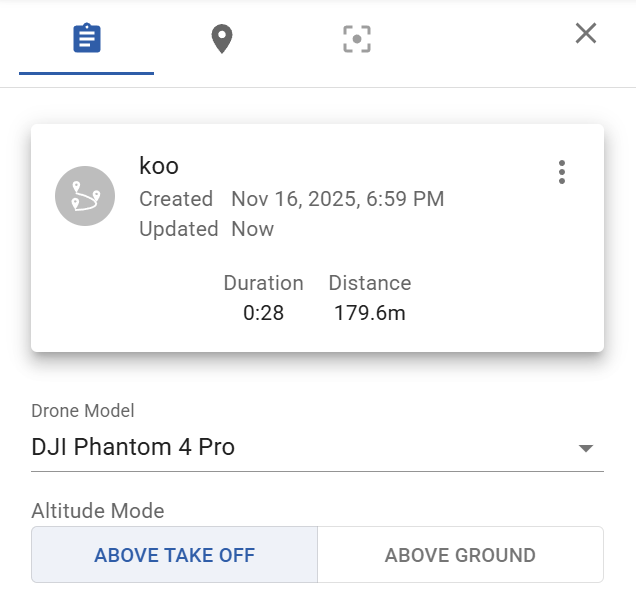This screenshot has width=636, height=607.
Task: Open the three-dot menu on koo card
Action: tap(562, 172)
